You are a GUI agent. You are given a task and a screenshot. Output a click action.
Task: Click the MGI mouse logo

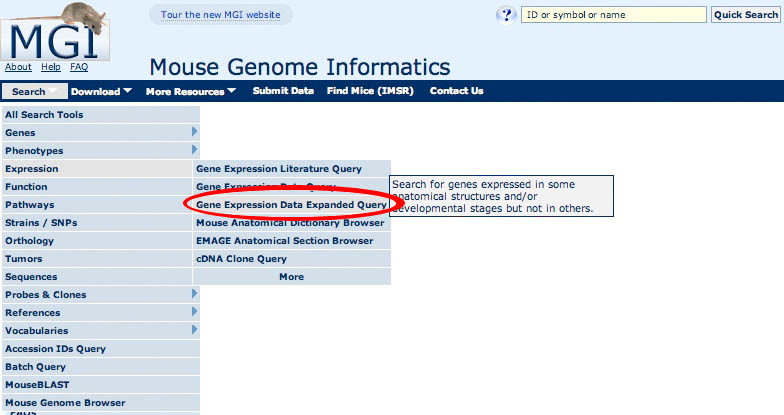[55, 31]
